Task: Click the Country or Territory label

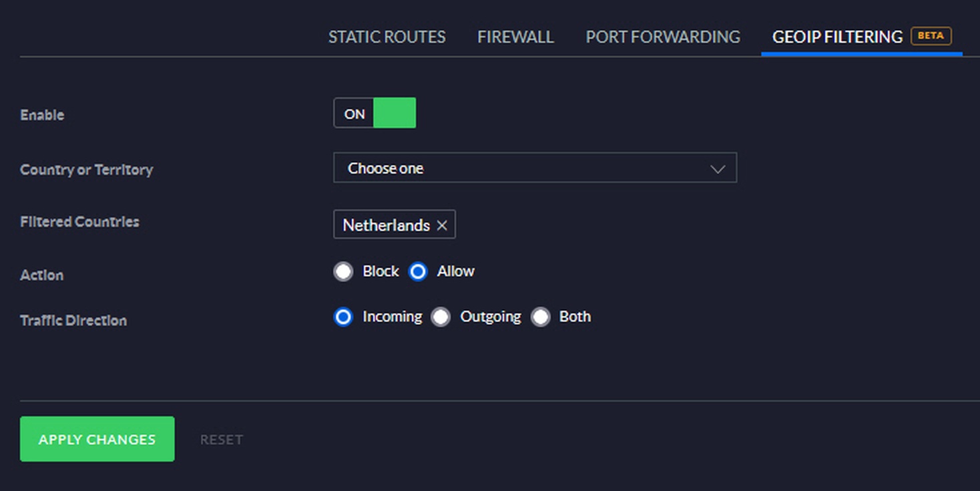Action: click(87, 170)
